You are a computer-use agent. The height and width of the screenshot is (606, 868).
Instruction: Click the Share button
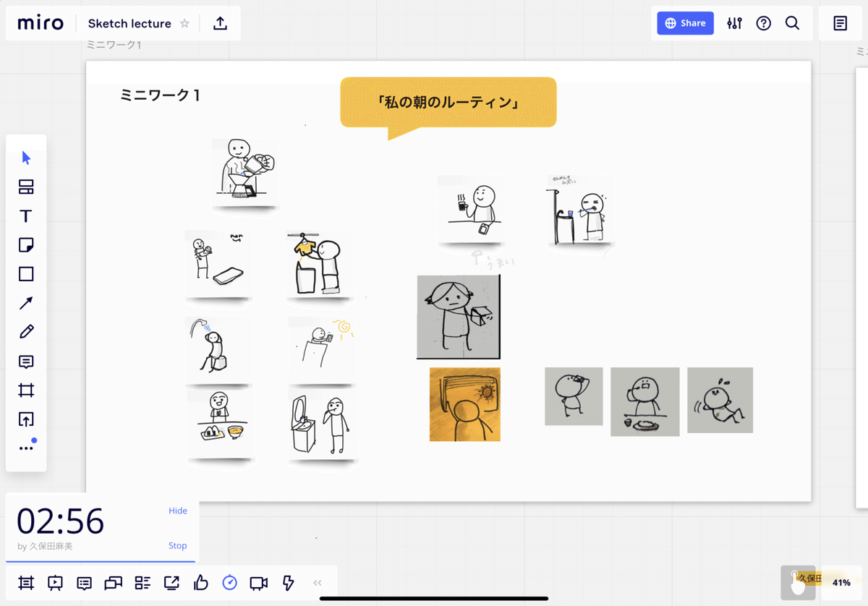684,22
